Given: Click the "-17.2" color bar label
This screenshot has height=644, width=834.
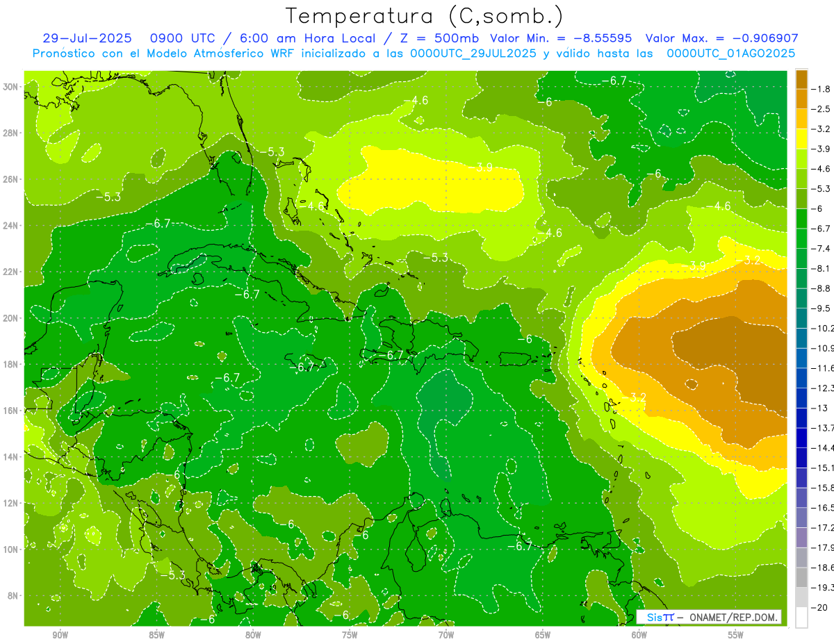Looking at the screenshot, I should point(823,527).
